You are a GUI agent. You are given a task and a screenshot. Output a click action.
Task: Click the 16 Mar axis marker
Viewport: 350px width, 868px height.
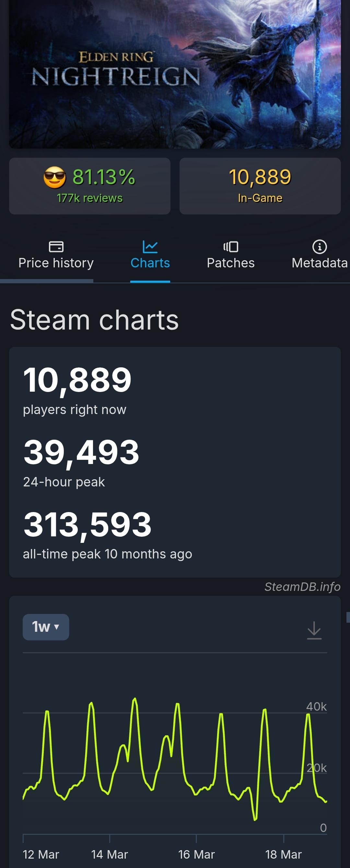click(x=196, y=838)
